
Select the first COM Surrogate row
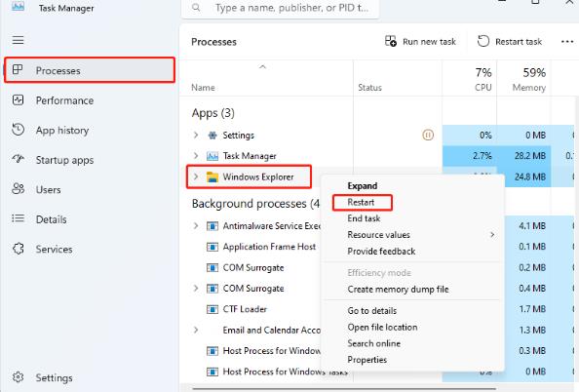pyautogui.click(x=253, y=267)
